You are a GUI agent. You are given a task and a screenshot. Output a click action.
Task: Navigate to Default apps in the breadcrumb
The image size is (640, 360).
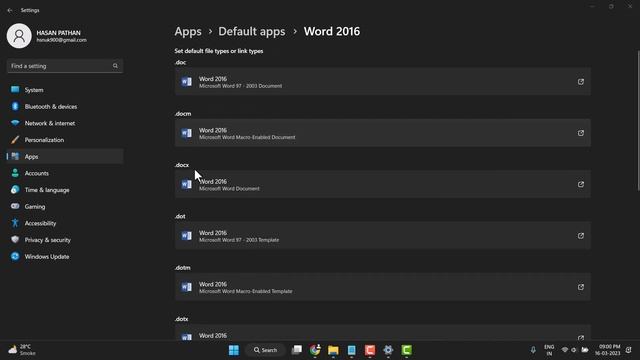tap(251, 31)
